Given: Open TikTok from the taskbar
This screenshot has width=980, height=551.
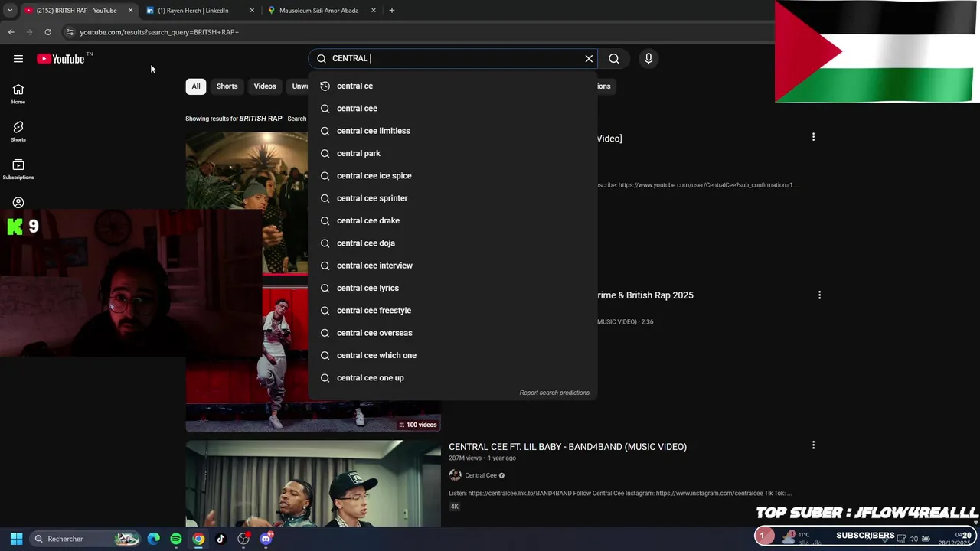Looking at the screenshot, I should click(220, 539).
